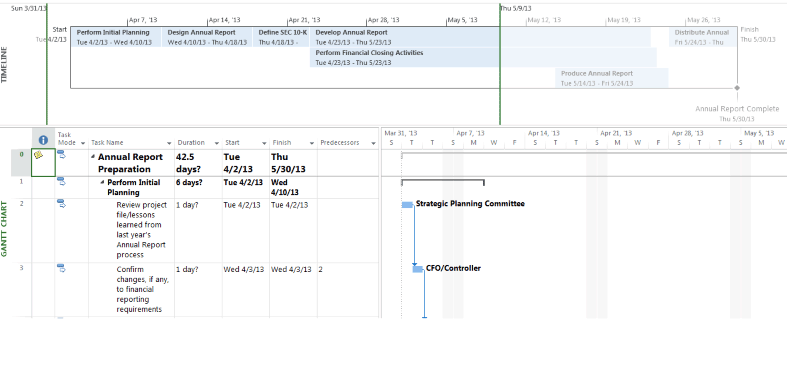Open the Task Mode column dropdown
The height and width of the screenshot is (384, 800).
(x=83, y=143)
